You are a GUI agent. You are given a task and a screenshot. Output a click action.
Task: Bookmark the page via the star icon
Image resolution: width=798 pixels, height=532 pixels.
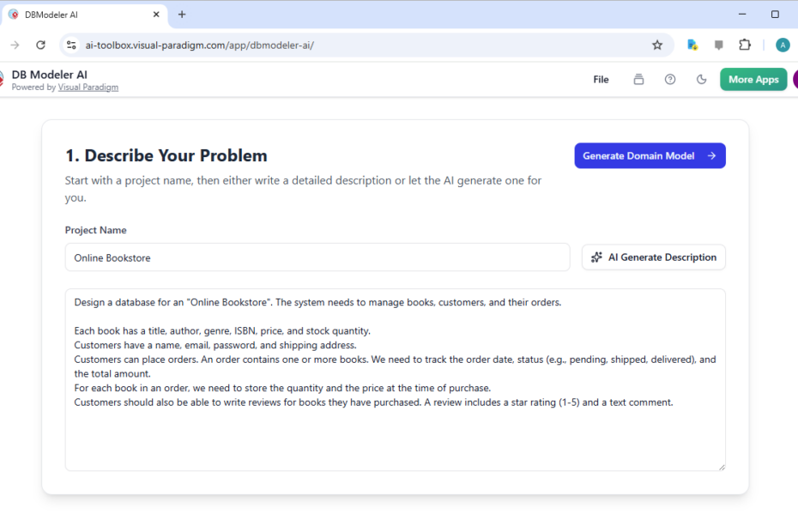[657, 44]
